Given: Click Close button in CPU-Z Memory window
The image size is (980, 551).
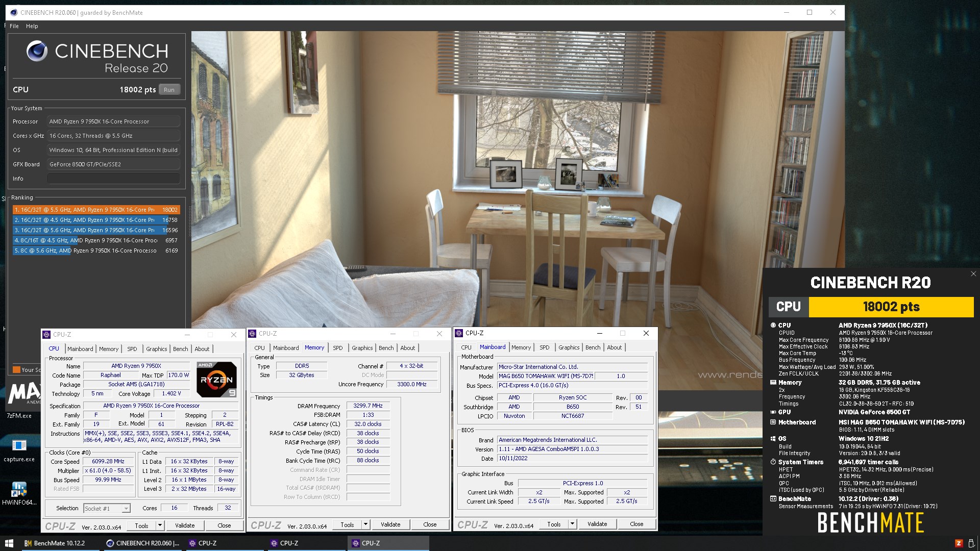Looking at the screenshot, I should coord(430,524).
